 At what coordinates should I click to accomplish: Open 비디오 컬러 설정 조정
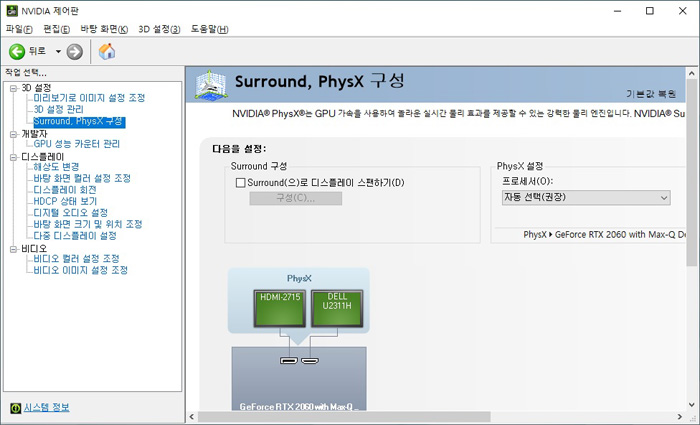pyautogui.click(x=76, y=258)
